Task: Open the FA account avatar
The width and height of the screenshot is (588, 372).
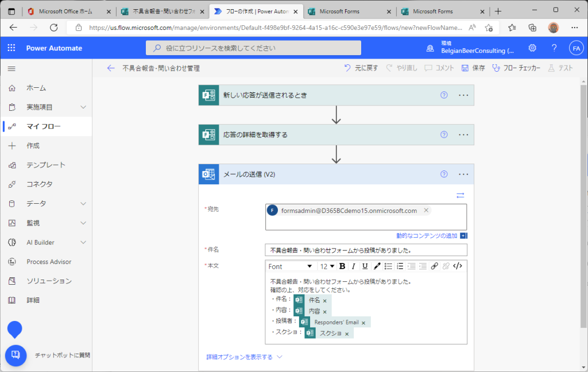Action: pos(577,48)
